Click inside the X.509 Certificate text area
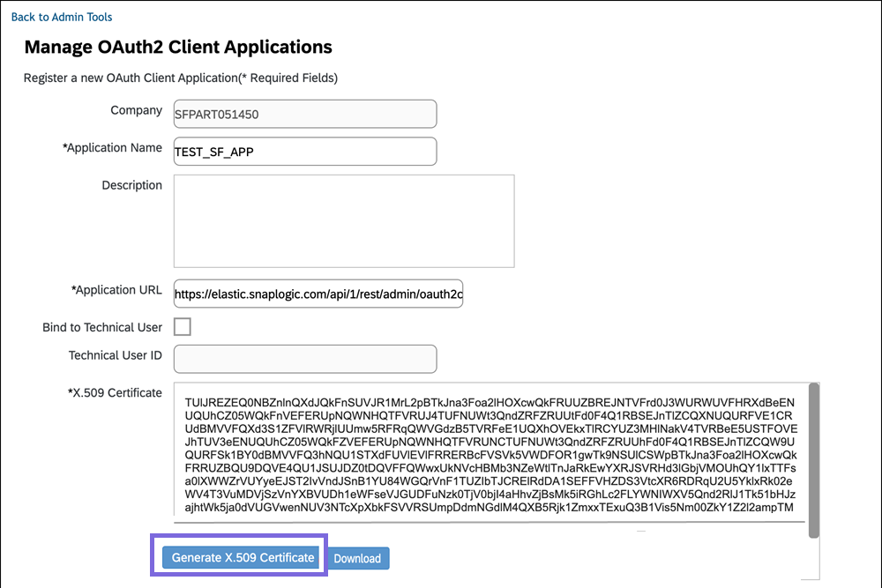The image size is (882, 588). (490, 452)
